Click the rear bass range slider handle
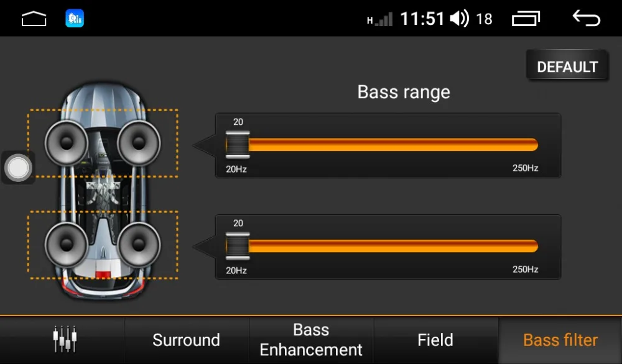This screenshot has width=622, height=364. click(238, 246)
